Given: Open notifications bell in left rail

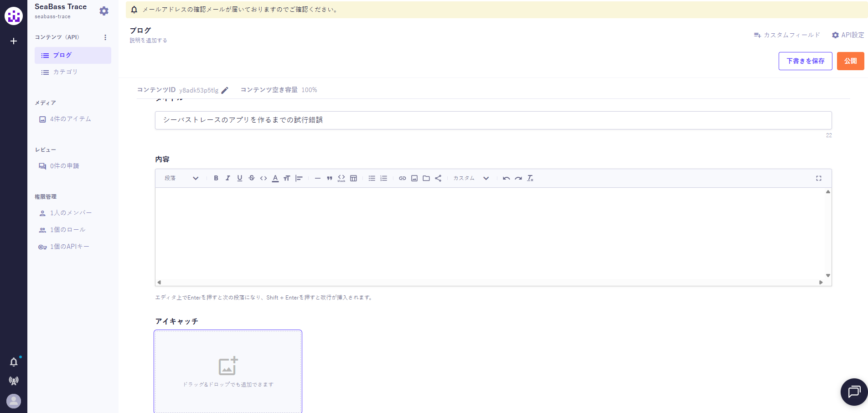Looking at the screenshot, I should click(x=14, y=362).
